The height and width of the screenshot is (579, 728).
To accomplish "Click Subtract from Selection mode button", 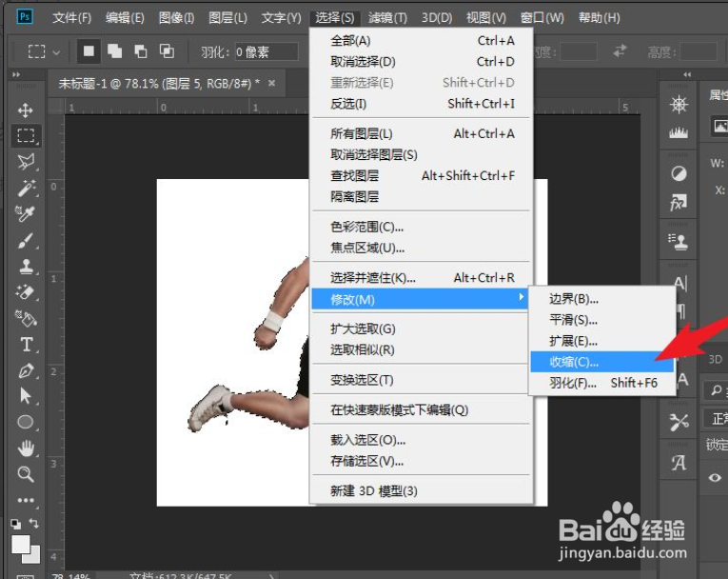I will coord(140,50).
